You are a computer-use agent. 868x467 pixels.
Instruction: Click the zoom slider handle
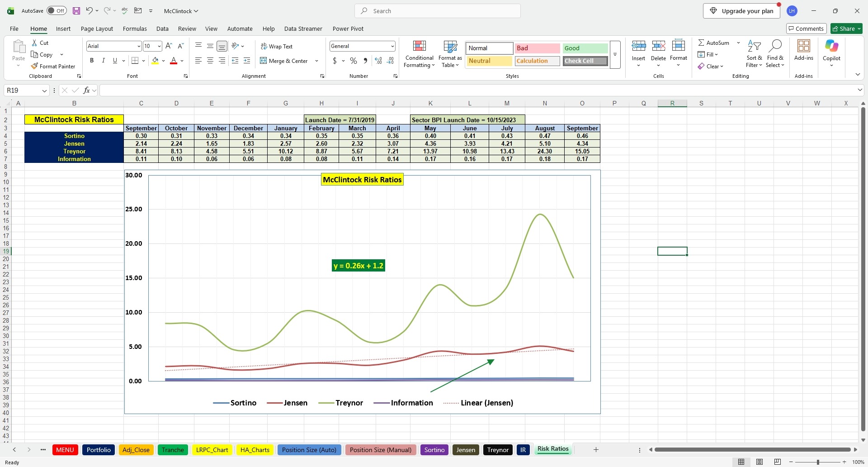coord(818,462)
